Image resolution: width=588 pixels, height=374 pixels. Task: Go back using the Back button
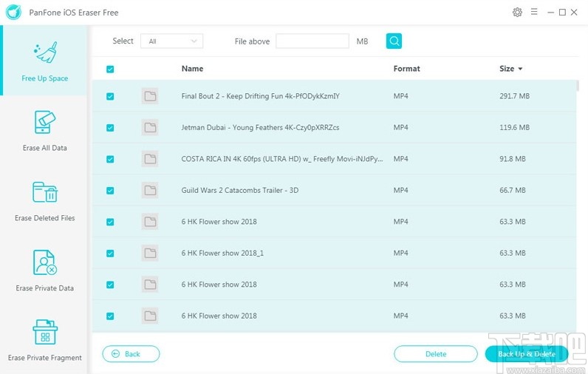(131, 354)
